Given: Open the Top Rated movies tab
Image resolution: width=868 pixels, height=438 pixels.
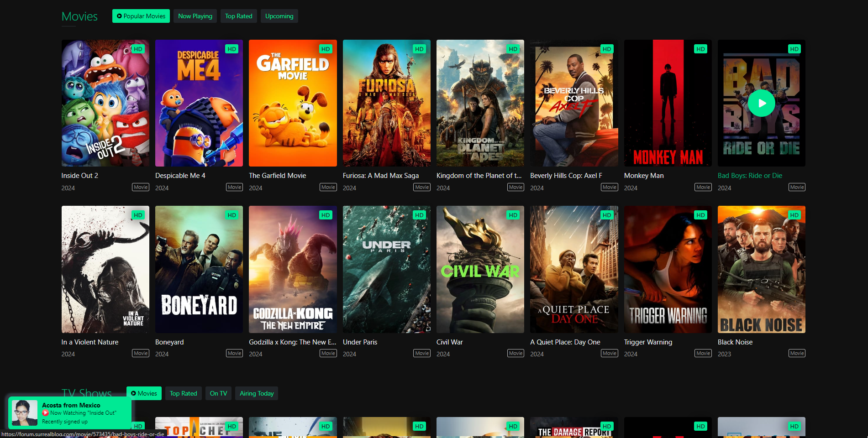Looking at the screenshot, I should tap(238, 16).
